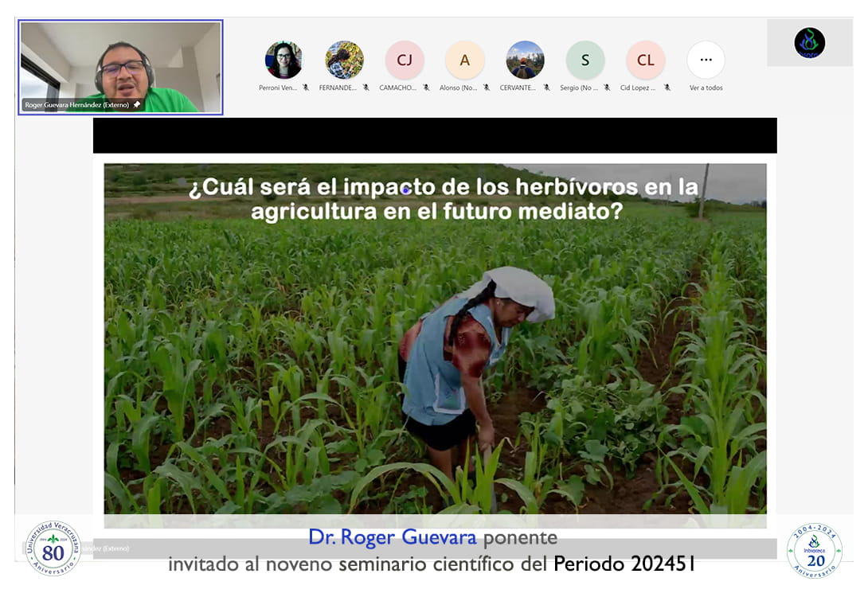Image resolution: width=868 pixels, height=605 pixels.
Task: Click Inbioteca 20 anniversary logo
Action: (x=814, y=550)
